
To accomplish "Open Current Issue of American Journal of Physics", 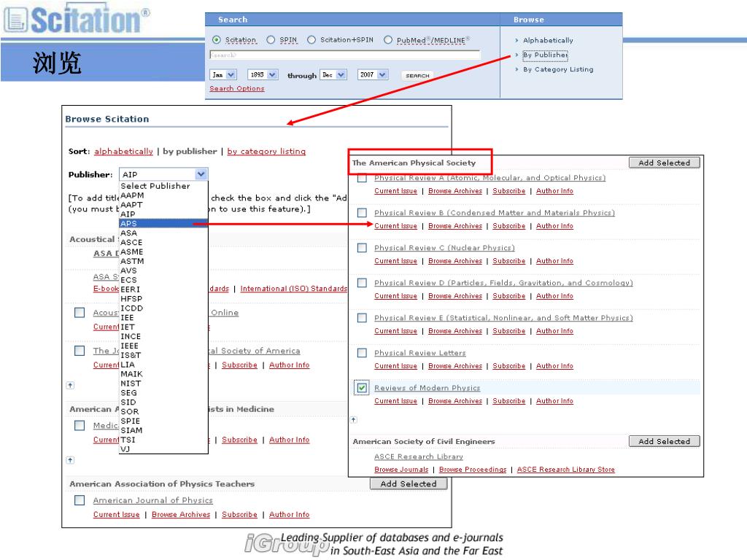I will pos(116,515).
